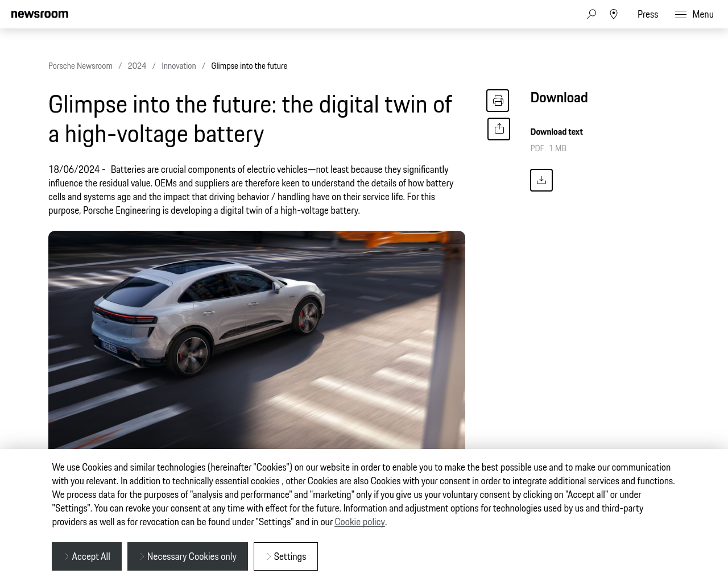Open the Macan article hero image
The height and width of the screenshot is (582, 728).
tap(257, 340)
